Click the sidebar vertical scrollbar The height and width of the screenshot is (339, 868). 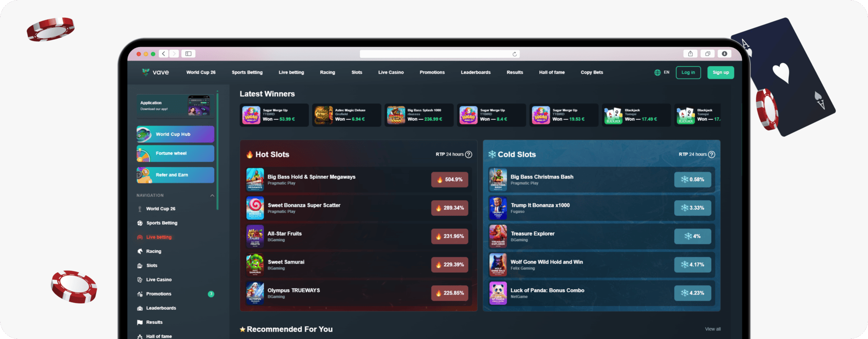tap(217, 151)
